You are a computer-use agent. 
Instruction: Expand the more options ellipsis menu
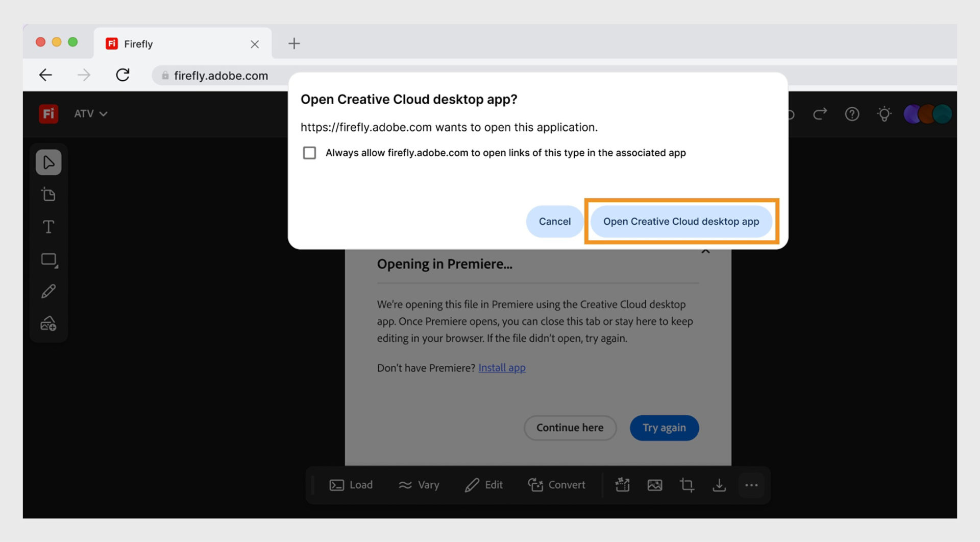pyautogui.click(x=751, y=485)
